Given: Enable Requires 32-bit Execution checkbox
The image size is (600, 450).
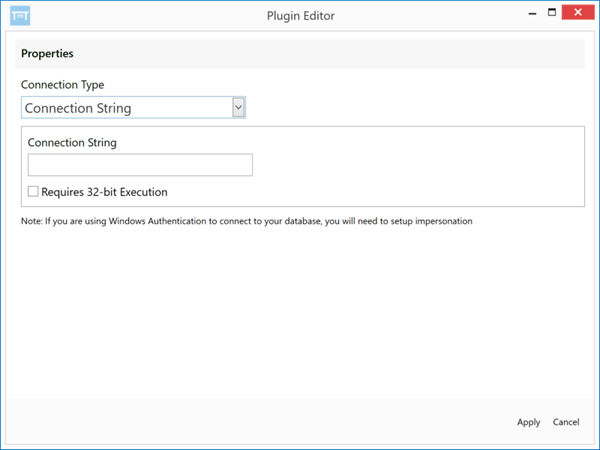Looking at the screenshot, I should [x=33, y=191].
